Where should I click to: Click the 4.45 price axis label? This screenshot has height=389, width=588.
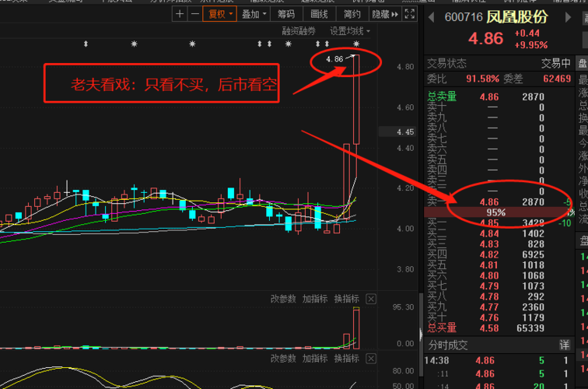(405, 131)
